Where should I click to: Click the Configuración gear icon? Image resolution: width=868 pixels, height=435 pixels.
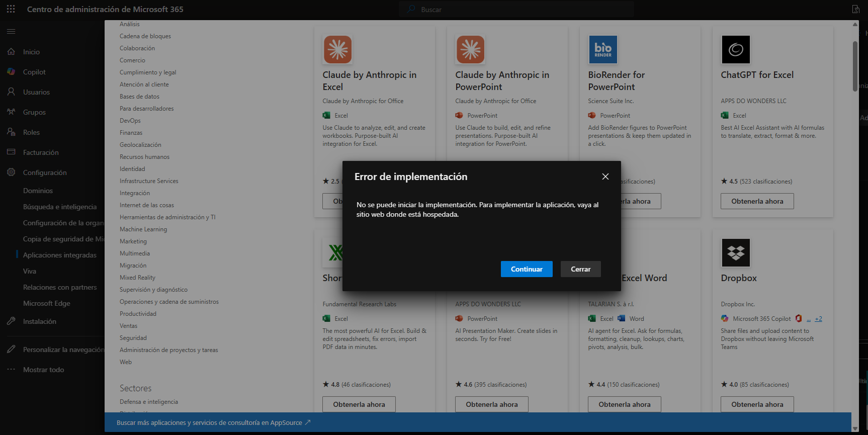click(x=11, y=172)
